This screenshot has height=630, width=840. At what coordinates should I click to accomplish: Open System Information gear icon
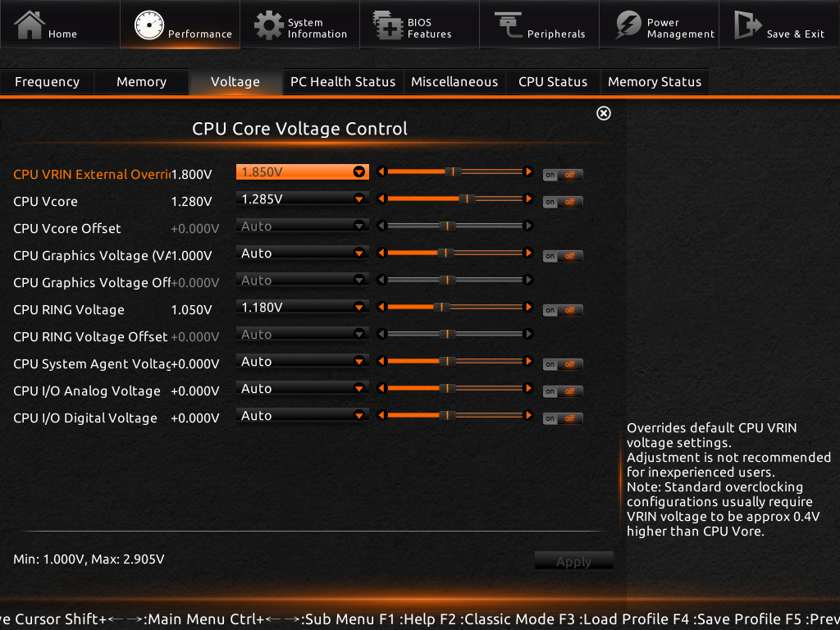[268, 25]
